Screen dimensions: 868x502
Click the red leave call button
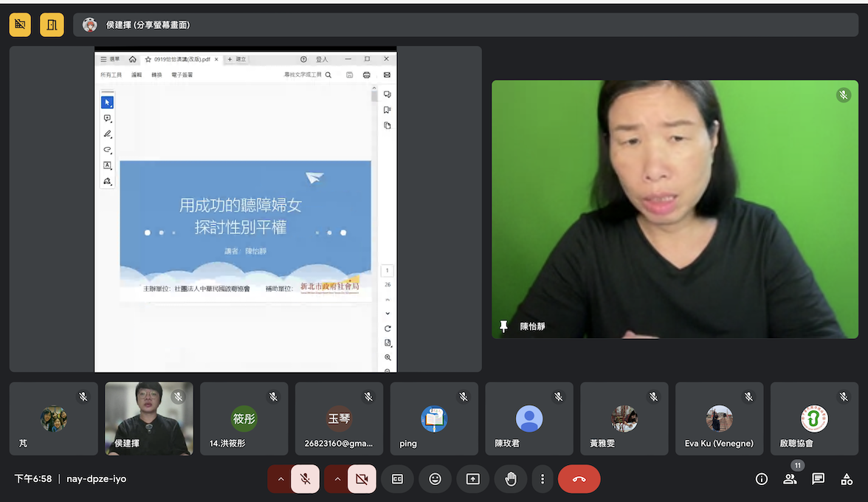579,479
